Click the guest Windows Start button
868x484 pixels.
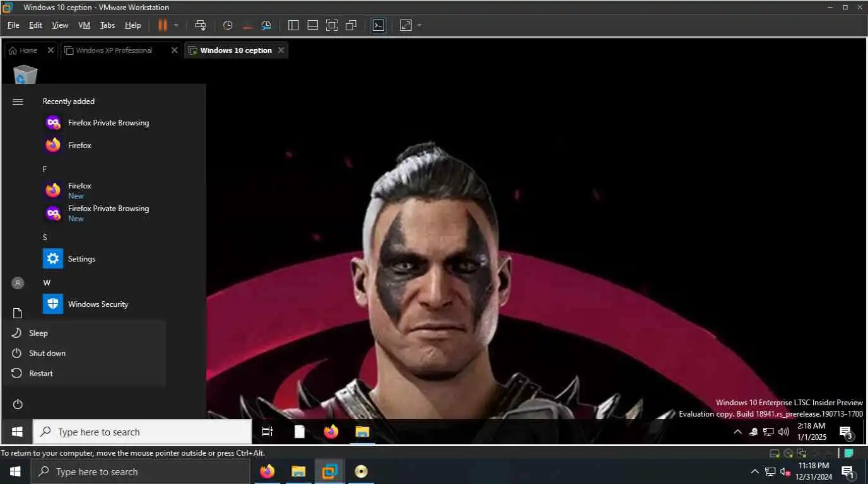(x=18, y=432)
